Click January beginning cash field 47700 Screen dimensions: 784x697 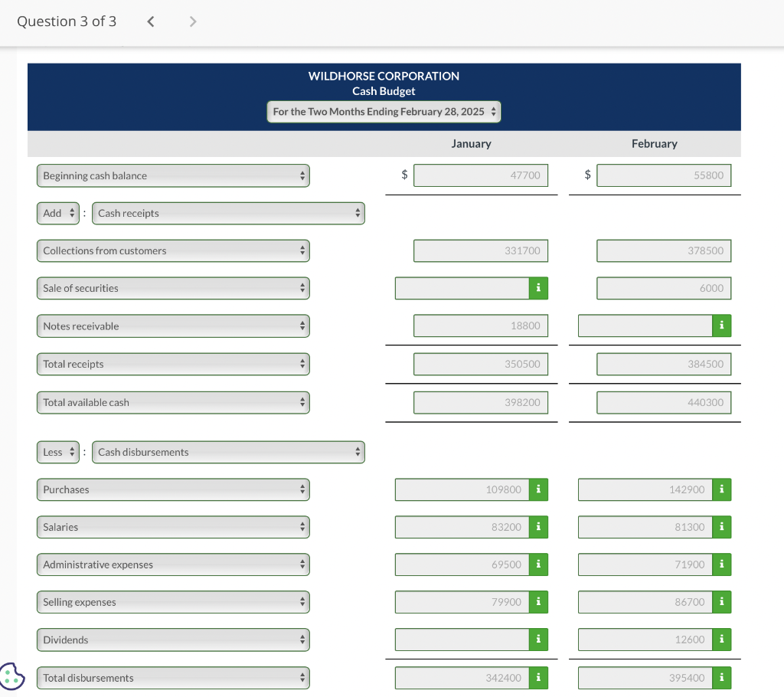coord(481,175)
